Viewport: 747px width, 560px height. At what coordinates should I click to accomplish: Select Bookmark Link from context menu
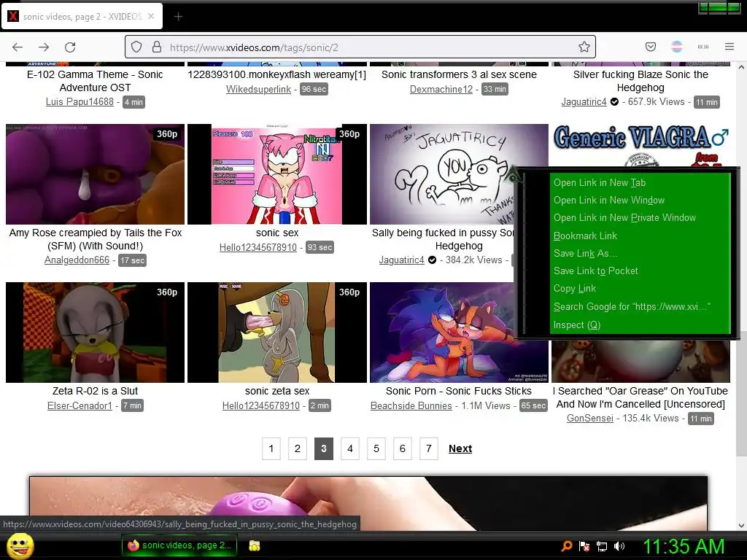(585, 236)
